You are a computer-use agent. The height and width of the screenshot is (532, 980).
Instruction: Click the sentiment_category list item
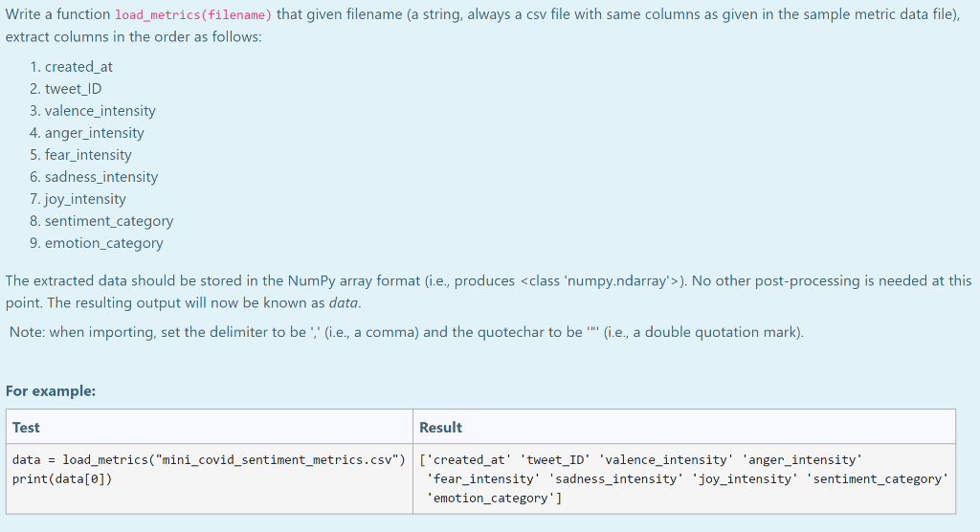pos(109,221)
